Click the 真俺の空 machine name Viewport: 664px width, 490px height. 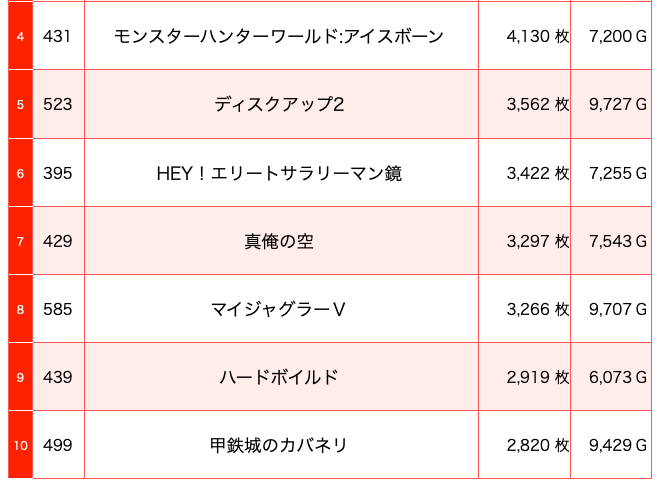click(279, 241)
